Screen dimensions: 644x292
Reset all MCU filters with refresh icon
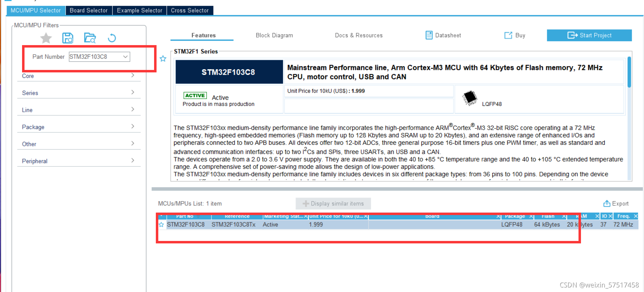pos(112,38)
